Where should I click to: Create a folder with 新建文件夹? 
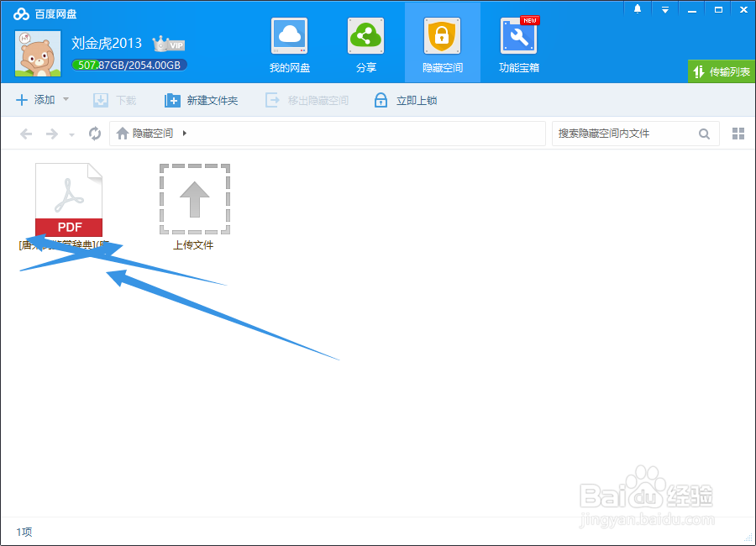[201, 100]
